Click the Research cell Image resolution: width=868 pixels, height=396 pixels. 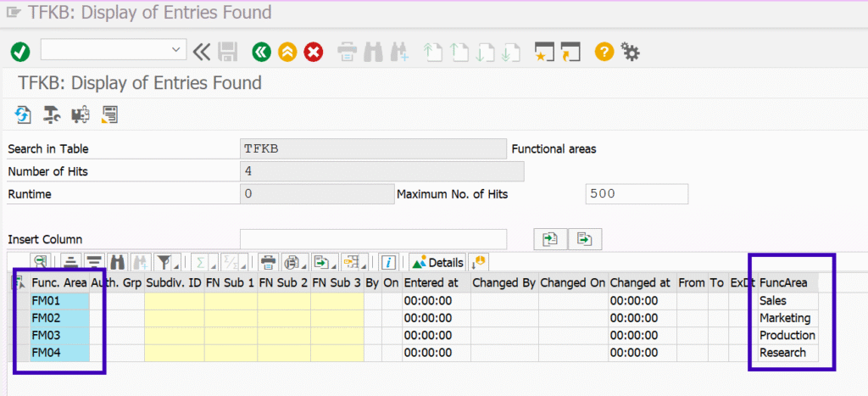(788, 353)
